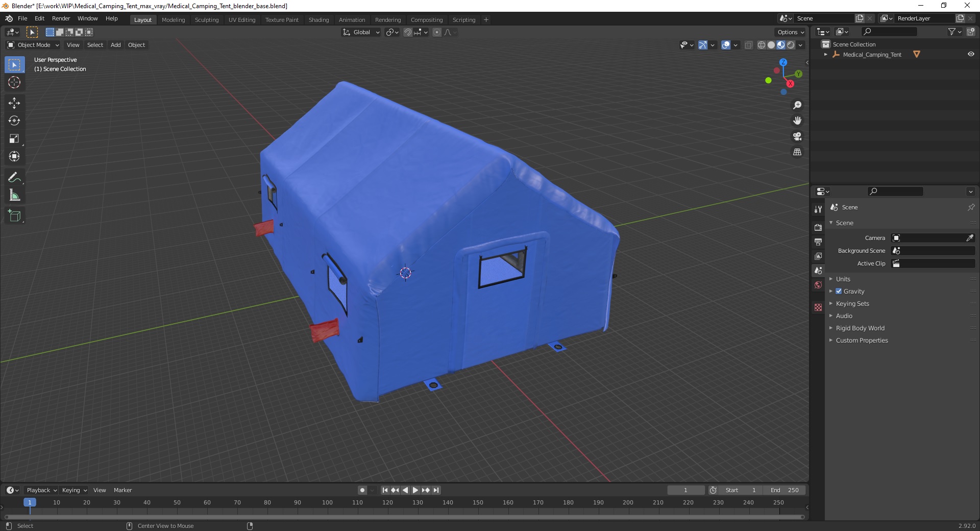Pin the Scene properties panel

click(x=971, y=207)
